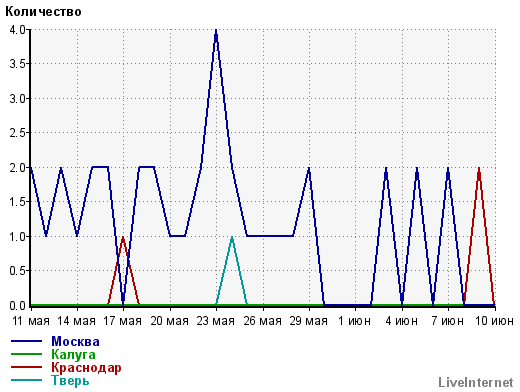Click the 10 июн date label
Screen dimensions: 520x392
494,321
